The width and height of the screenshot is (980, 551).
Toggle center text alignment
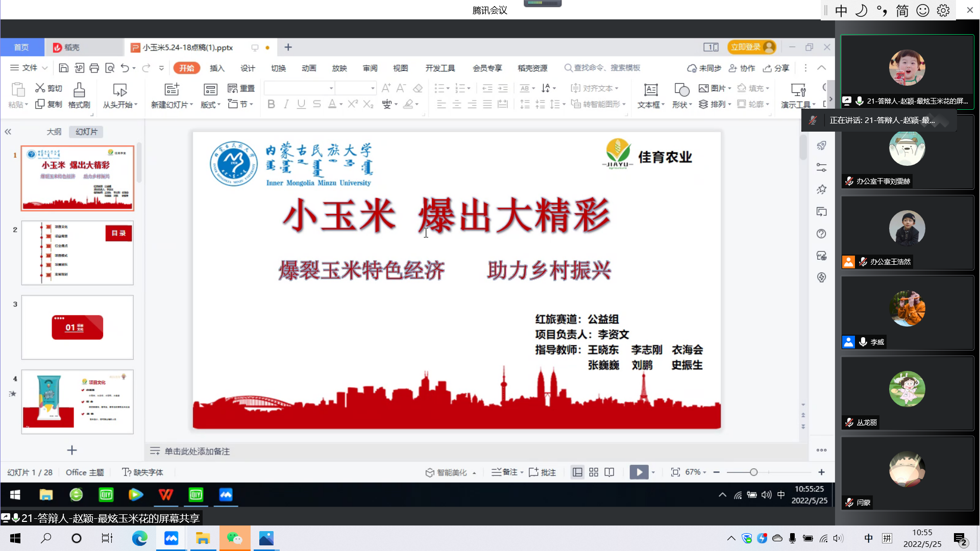[457, 104]
